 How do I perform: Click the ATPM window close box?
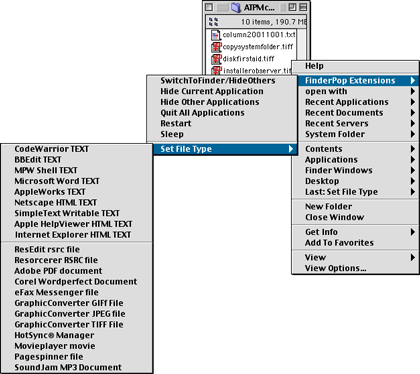click(x=209, y=7)
